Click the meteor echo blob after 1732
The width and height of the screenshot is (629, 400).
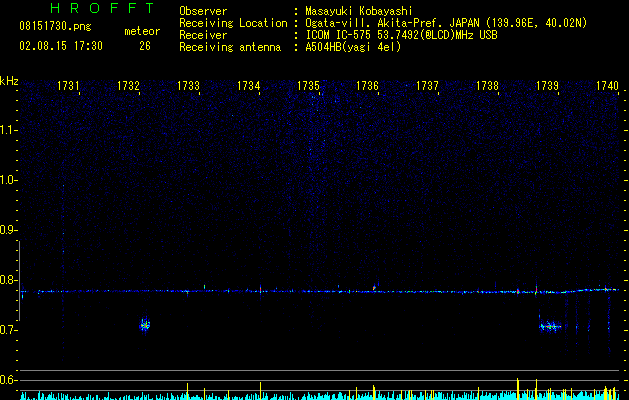tap(144, 325)
